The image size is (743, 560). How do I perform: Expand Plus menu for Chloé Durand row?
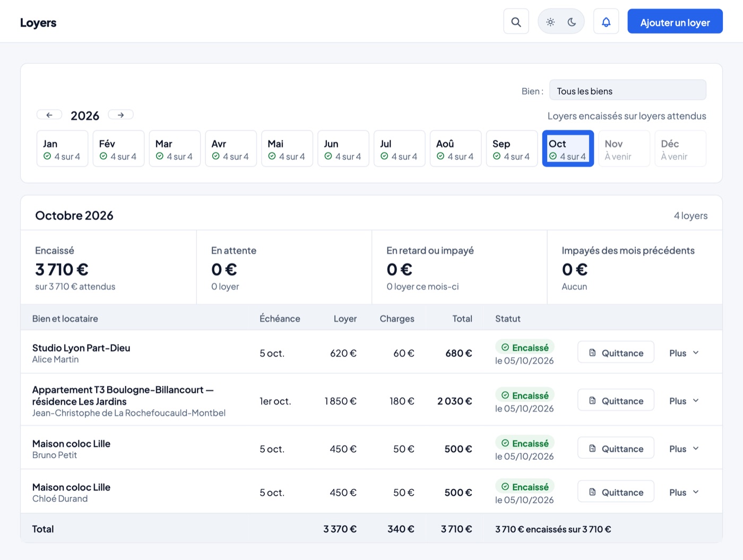[684, 492]
